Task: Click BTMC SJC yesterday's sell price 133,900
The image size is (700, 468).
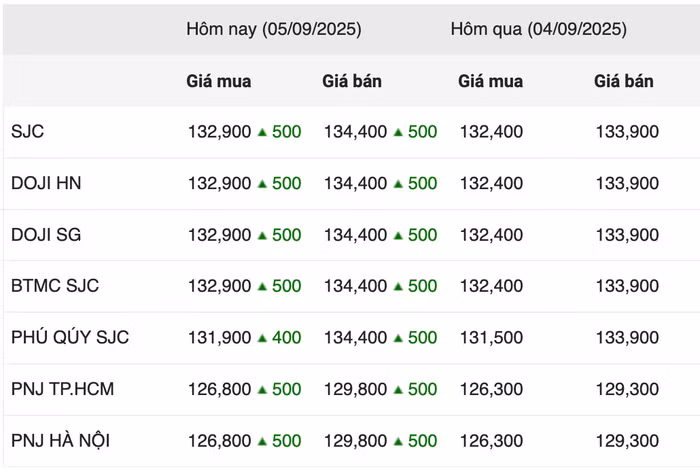Action: coord(627,286)
